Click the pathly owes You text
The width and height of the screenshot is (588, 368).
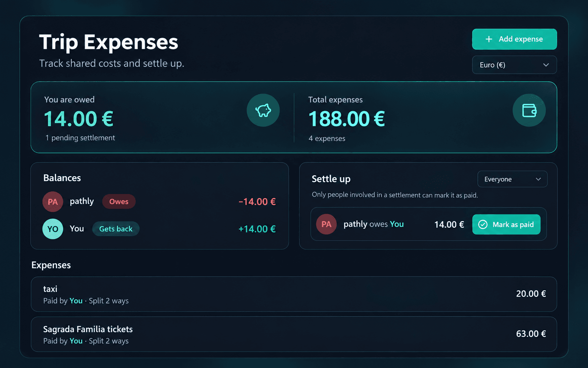(x=374, y=224)
